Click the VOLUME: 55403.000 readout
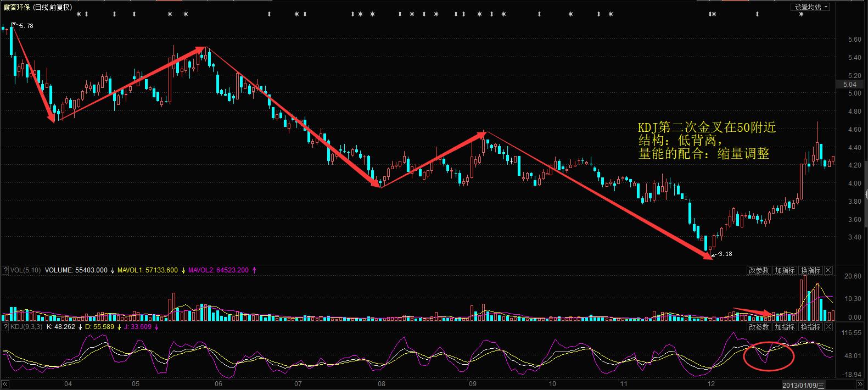The height and width of the screenshot is (390, 868). [x=76, y=270]
